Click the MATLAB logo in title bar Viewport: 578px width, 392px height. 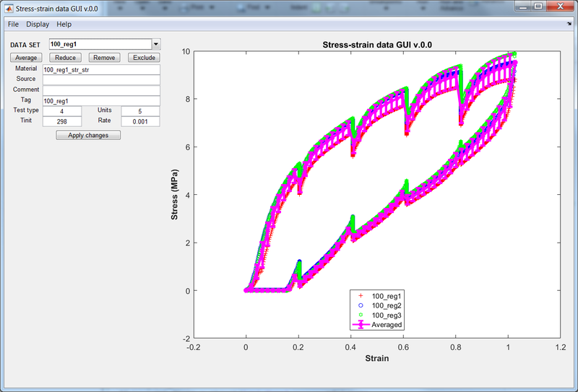click(x=9, y=7)
